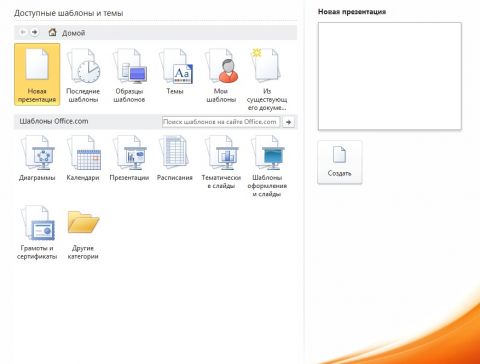Focus the Office.com template search field
The width and height of the screenshot is (480, 364).
click(x=221, y=122)
